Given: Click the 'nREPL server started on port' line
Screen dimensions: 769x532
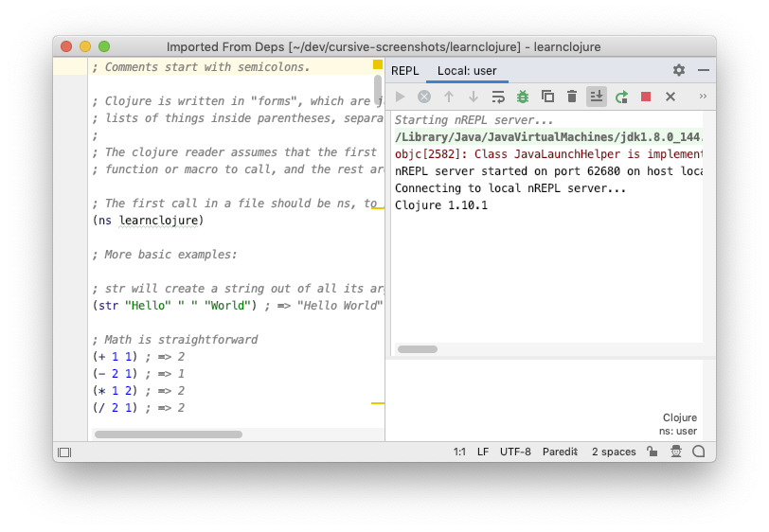Looking at the screenshot, I should [x=548, y=170].
